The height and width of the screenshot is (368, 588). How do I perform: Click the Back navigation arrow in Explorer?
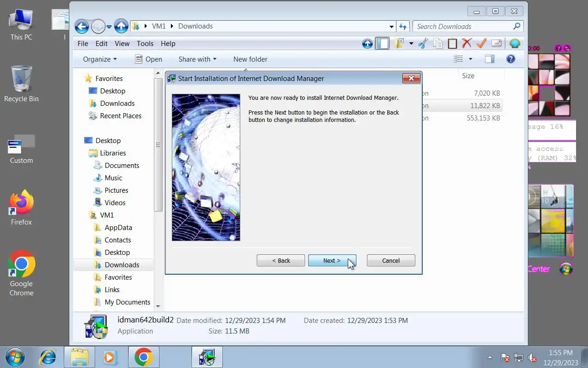(82, 26)
